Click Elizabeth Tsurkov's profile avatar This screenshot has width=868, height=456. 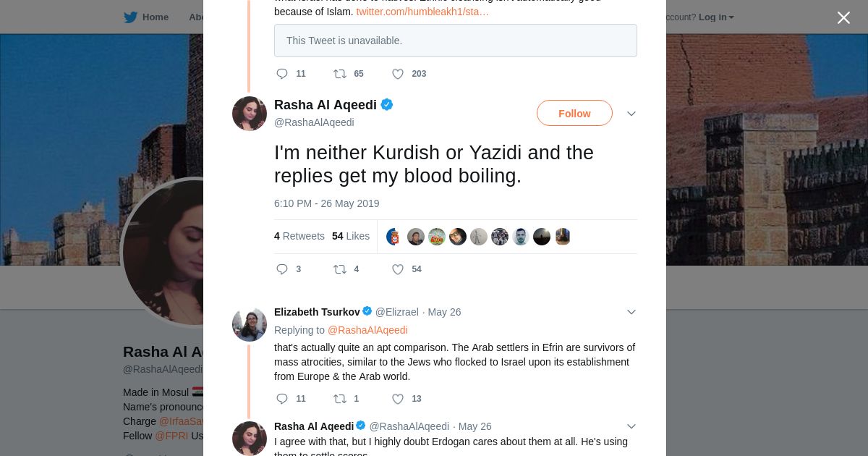pos(250,324)
